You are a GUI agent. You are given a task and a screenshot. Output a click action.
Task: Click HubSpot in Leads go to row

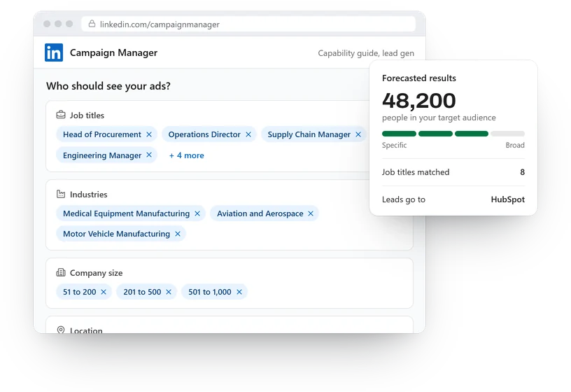click(507, 199)
